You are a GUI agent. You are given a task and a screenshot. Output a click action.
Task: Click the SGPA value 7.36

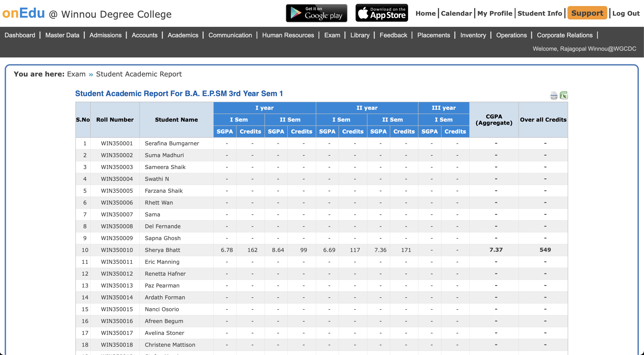point(380,250)
